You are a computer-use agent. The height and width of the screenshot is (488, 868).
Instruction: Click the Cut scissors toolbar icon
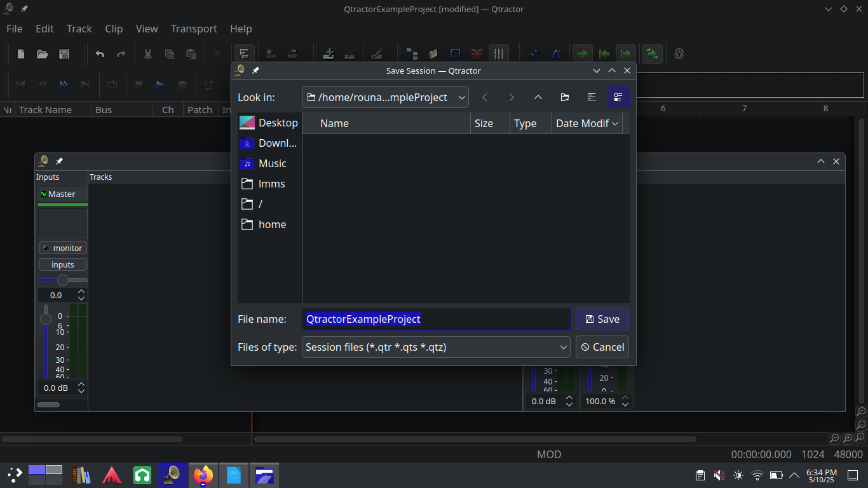coord(148,54)
